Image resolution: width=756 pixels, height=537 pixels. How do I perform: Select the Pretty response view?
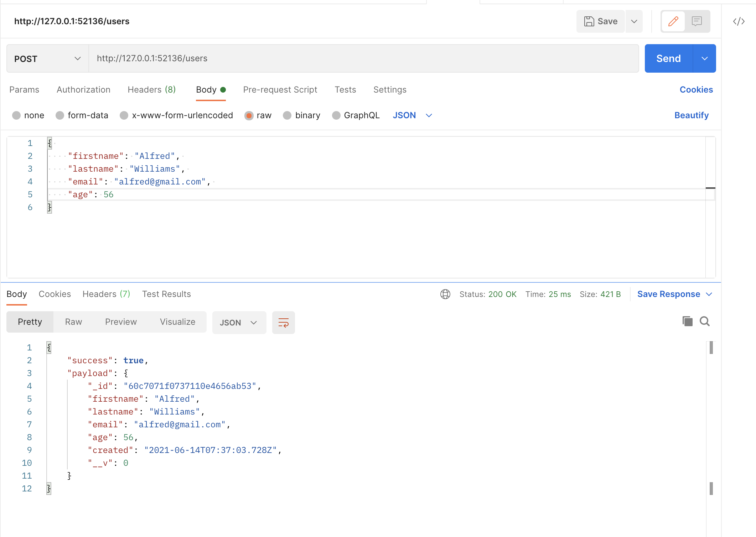(x=30, y=322)
